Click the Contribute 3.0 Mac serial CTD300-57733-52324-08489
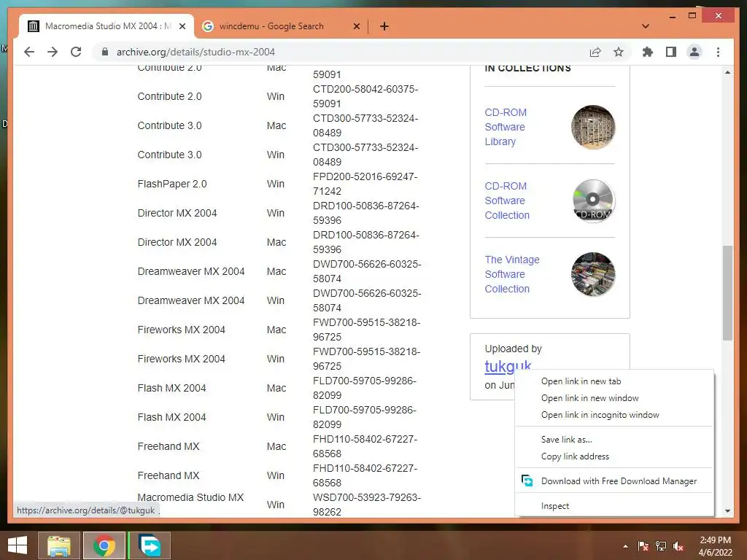 point(365,125)
